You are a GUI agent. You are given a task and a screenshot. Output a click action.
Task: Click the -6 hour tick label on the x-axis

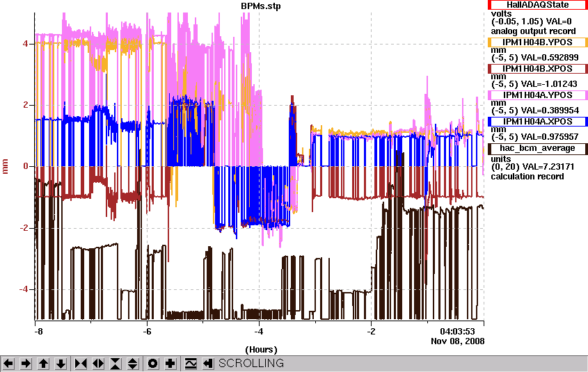[147, 332]
